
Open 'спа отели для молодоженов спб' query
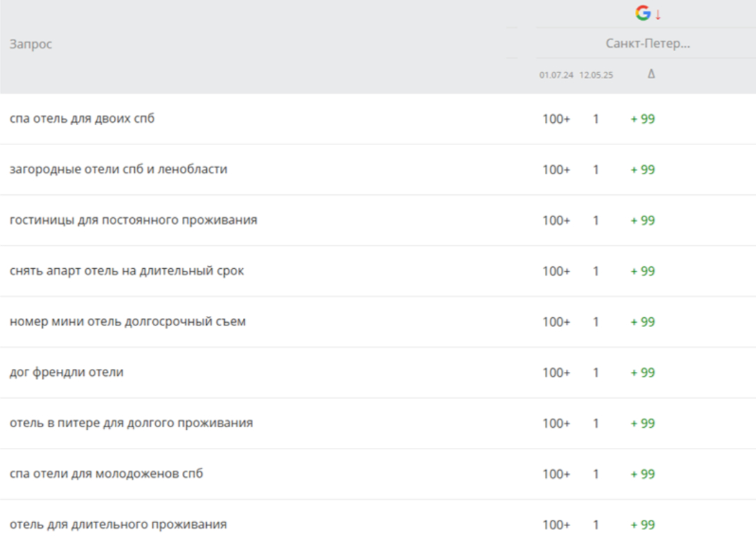[107, 474]
